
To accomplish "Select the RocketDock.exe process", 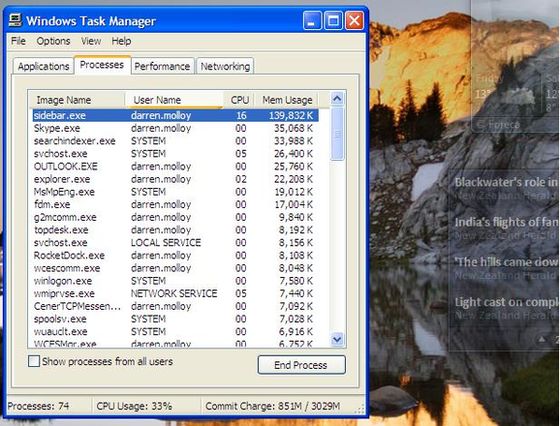I will click(175, 255).
